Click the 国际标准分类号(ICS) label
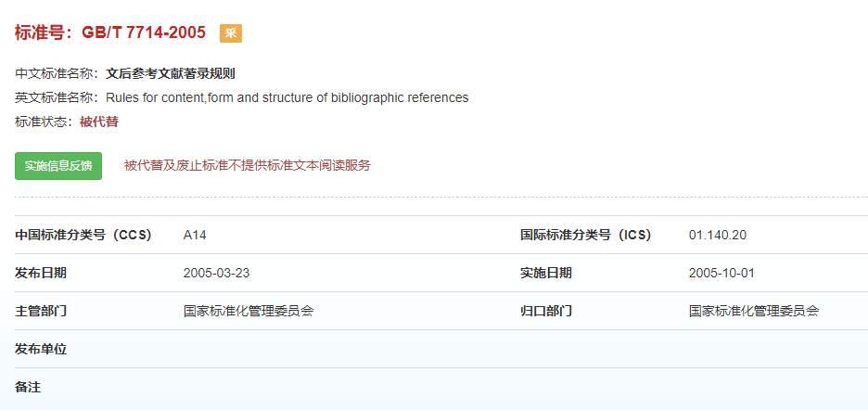 tap(585, 235)
